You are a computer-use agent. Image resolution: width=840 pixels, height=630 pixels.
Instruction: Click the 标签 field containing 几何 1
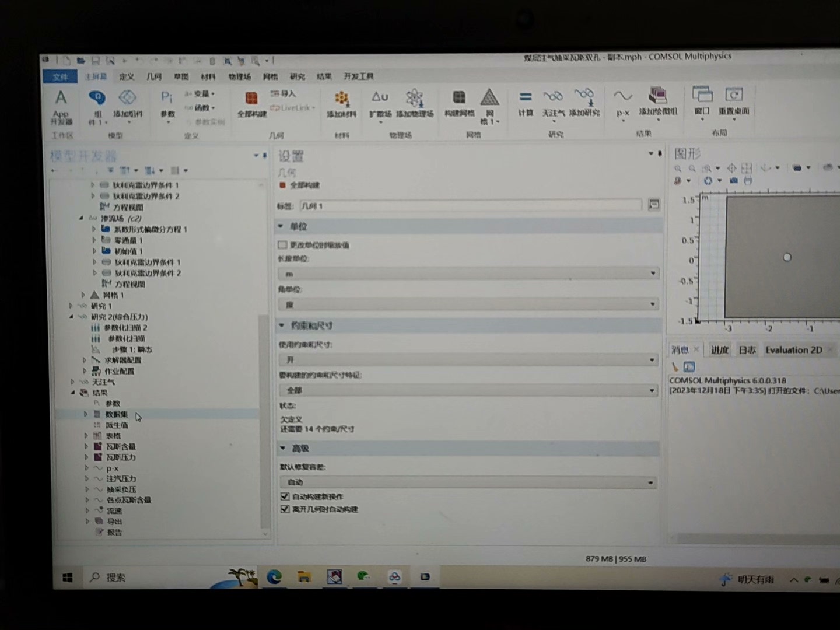click(471, 205)
